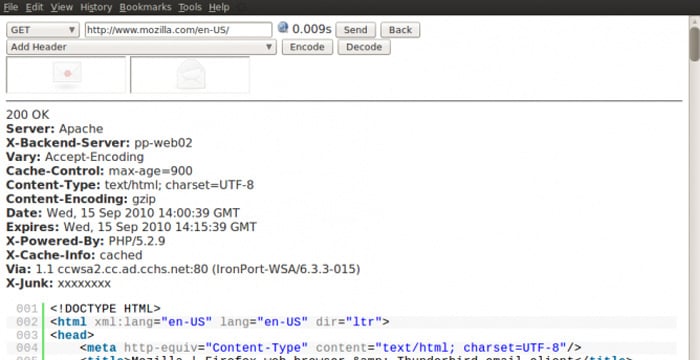
Task: Select the sealed envelope thumbnail
Action: click(x=66, y=75)
